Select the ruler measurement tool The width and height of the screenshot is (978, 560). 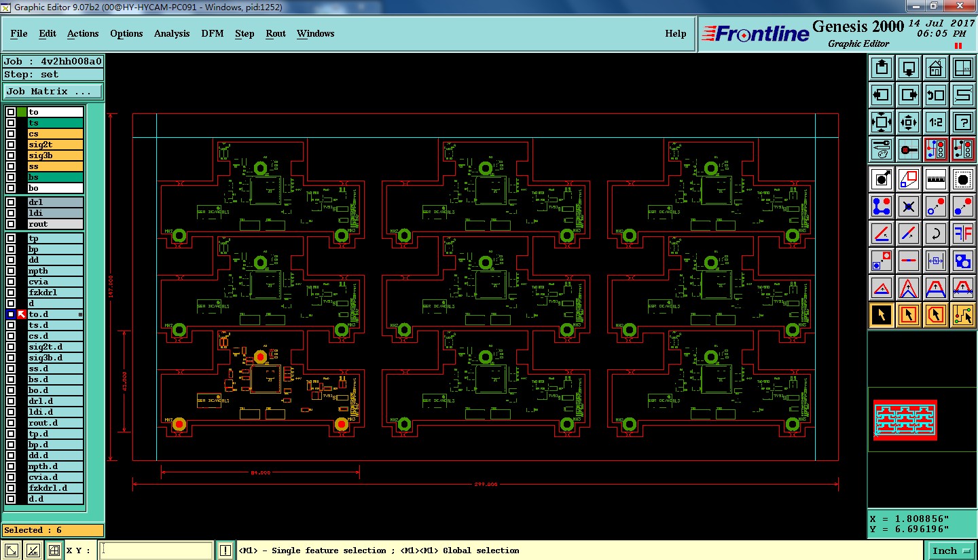tap(936, 179)
